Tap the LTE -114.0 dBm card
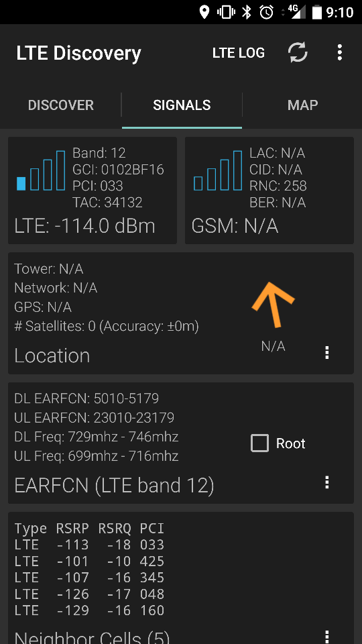This screenshot has width=362, height=644. click(x=93, y=190)
